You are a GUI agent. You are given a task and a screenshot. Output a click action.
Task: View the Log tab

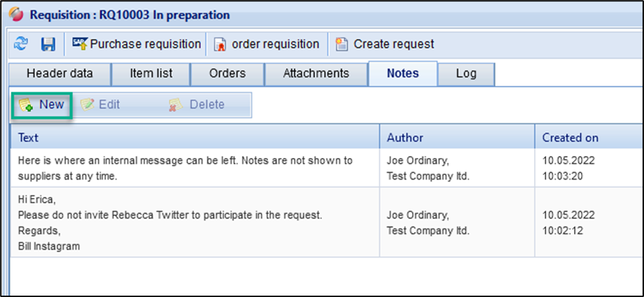tap(466, 73)
